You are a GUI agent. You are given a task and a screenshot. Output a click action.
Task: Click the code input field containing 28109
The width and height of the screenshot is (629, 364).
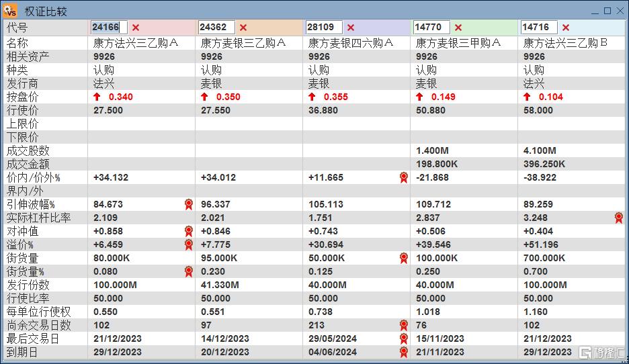tap(324, 28)
